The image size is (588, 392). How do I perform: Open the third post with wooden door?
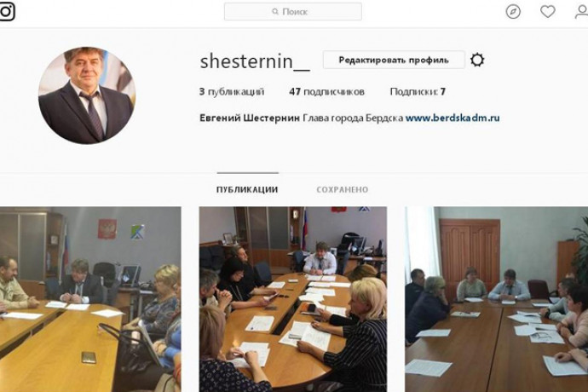(x=497, y=299)
